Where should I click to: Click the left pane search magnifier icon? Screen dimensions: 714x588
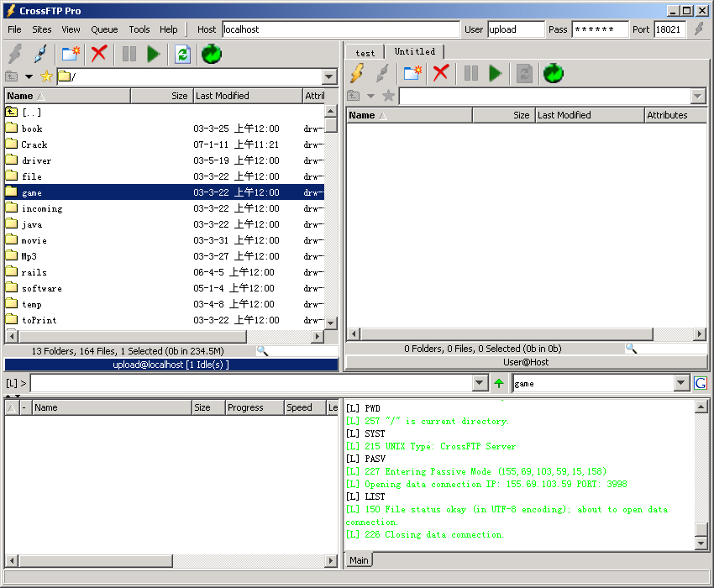pyautogui.click(x=263, y=351)
